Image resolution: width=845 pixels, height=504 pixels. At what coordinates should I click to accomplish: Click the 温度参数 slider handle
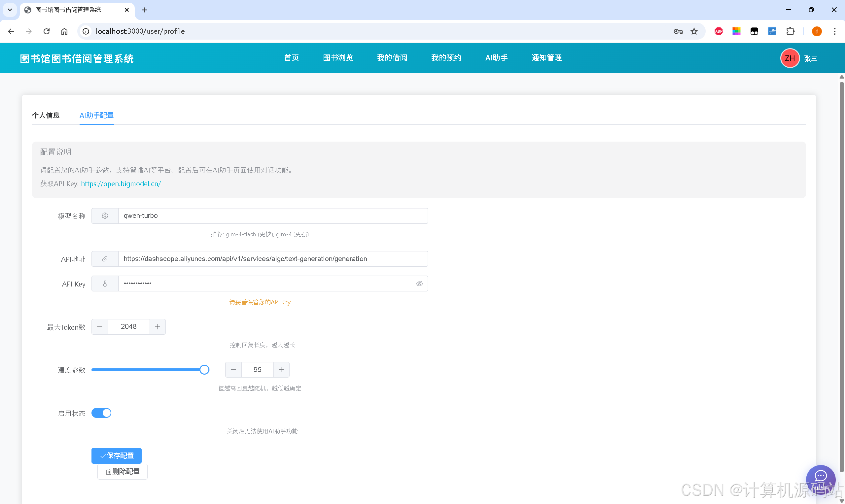(204, 370)
